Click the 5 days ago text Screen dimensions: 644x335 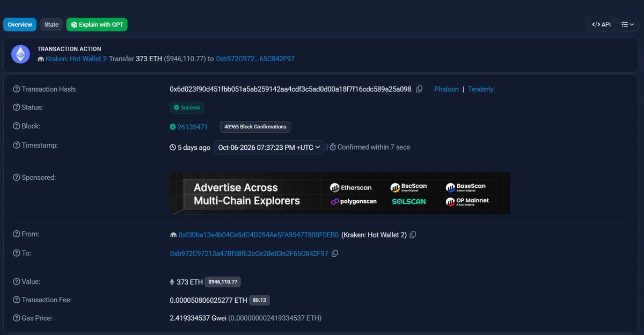coord(194,147)
